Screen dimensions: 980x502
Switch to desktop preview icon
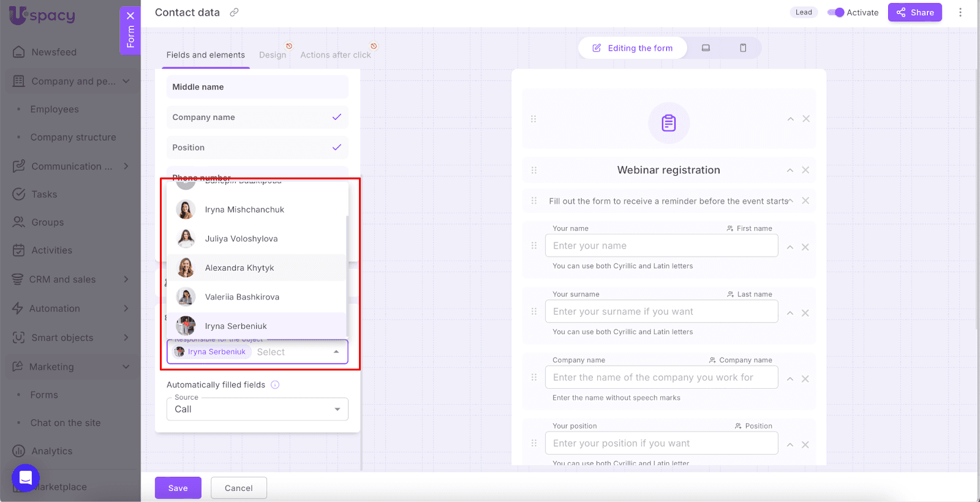pyautogui.click(x=706, y=48)
